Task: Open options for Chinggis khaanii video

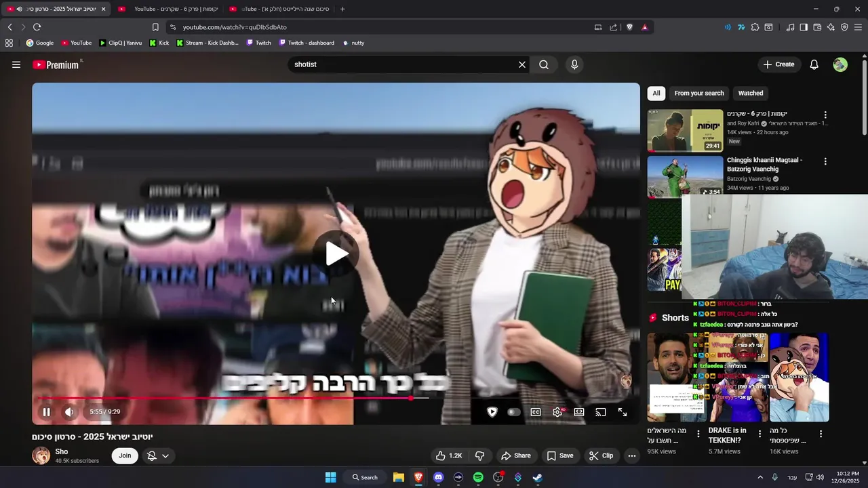Action: [x=825, y=161]
